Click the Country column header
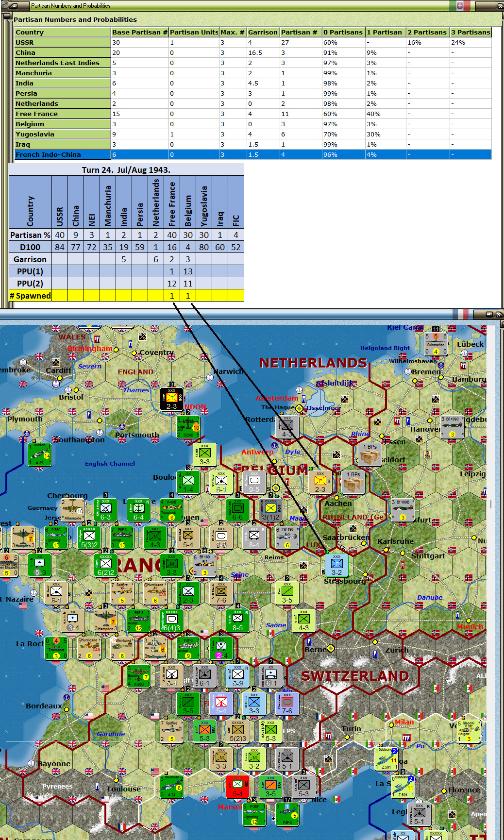This screenshot has width=504, height=840. 62,32
